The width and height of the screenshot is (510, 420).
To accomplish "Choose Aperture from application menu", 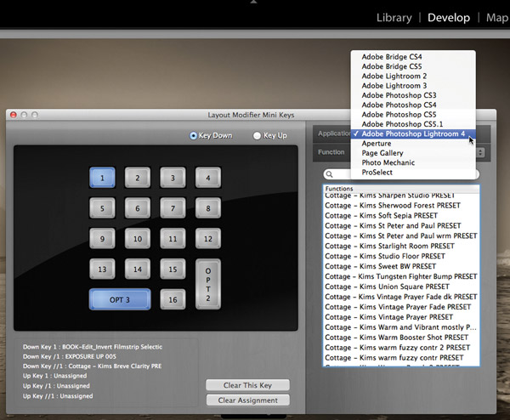I will (413, 144).
